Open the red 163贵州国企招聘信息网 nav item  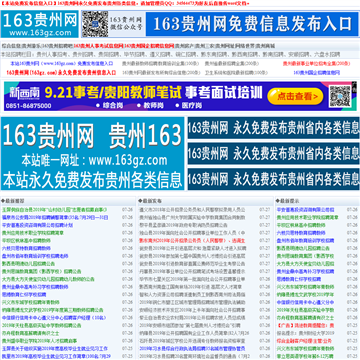[x=149, y=46]
